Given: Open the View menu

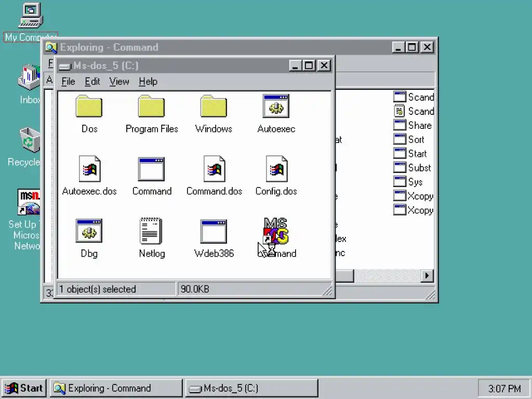Looking at the screenshot, I should [119, 82].
